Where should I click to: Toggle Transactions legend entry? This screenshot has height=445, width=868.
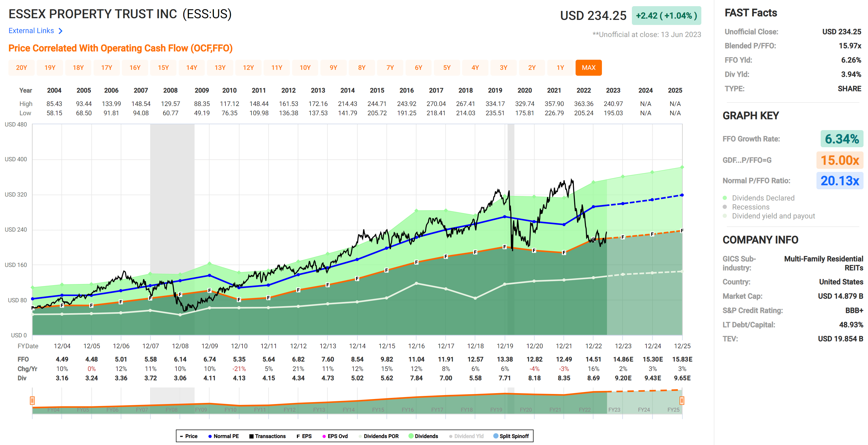[267, 436]
